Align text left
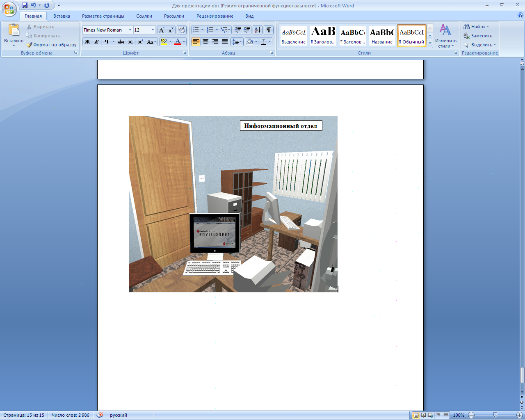The height and width of the screenshot is (420, 525). click(x=196, y=42)
